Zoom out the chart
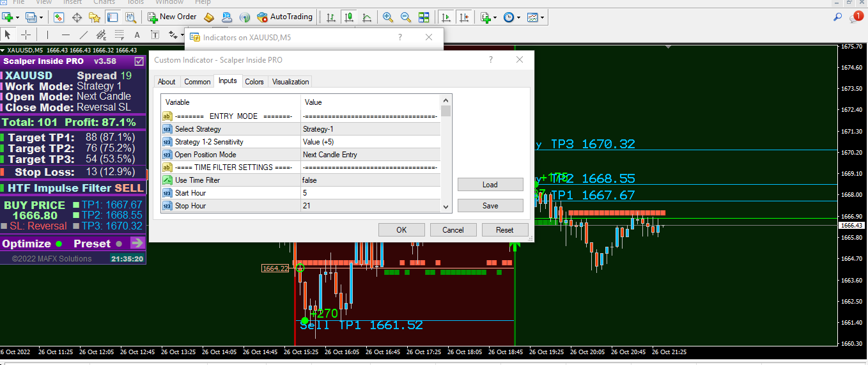The width and height of the screenshot is (868, 365). 406,17
